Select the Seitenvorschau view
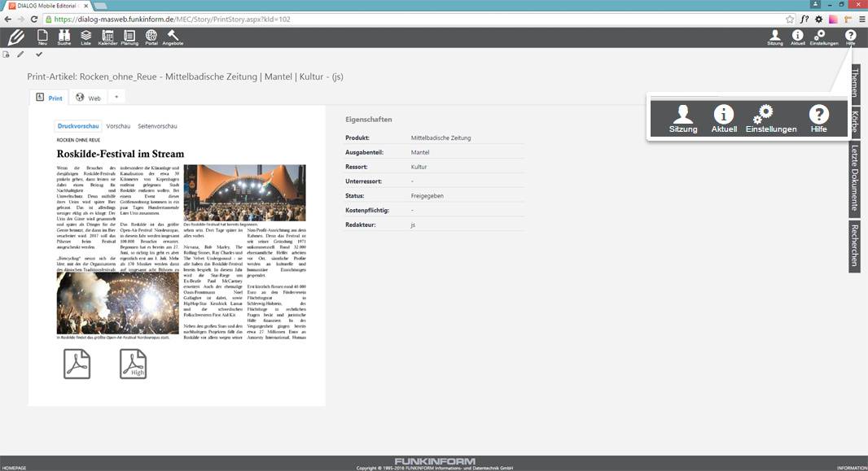Image resolution: width=868 pixels, height=471 pixels. coord(157,126)
